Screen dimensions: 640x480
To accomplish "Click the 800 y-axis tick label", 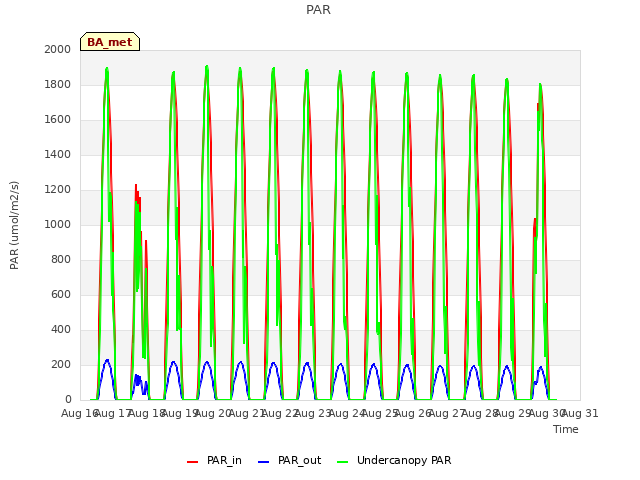I will 61,260.
